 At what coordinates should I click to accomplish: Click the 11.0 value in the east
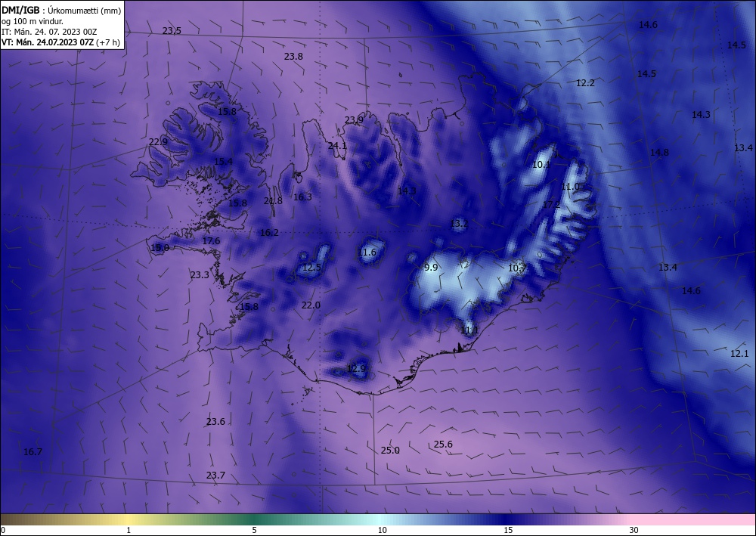click(570, 187)
